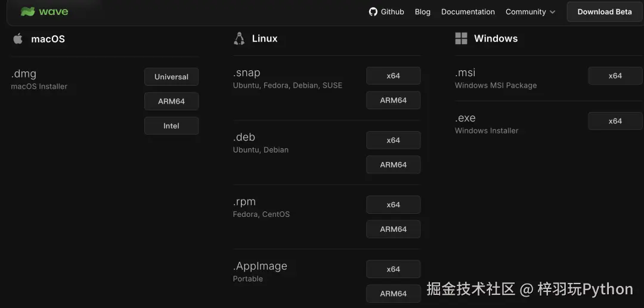The image size is (644, 308).
Task: Click the Apple macOS icon
Action: (18, 39)
